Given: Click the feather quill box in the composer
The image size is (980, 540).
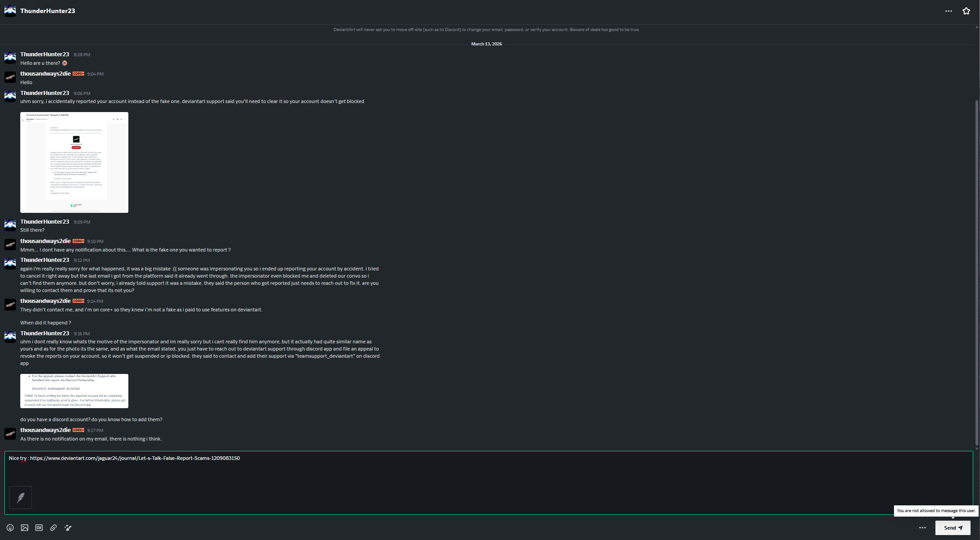Looking at the screenshot, I should tap(20, 497).
